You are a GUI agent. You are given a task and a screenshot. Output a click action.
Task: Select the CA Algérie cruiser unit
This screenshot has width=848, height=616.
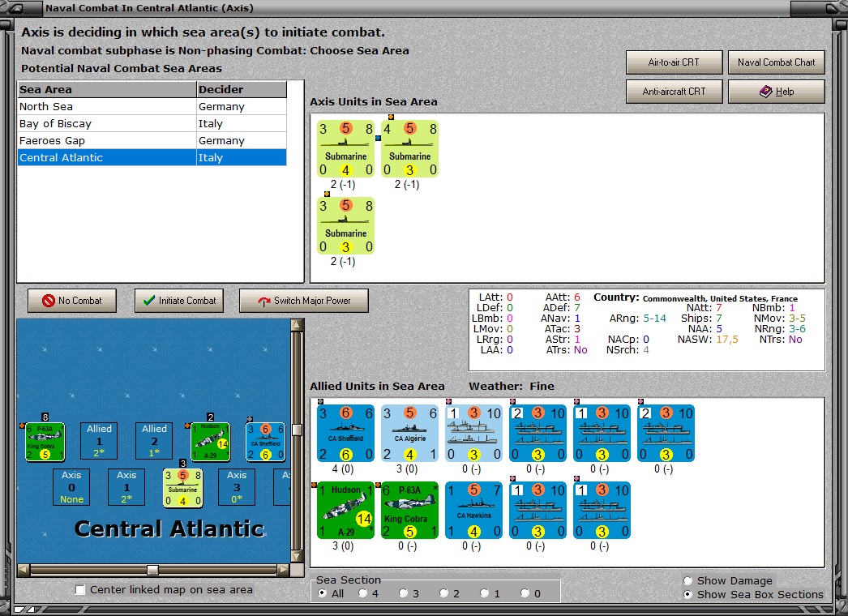(x=409, y=433)
